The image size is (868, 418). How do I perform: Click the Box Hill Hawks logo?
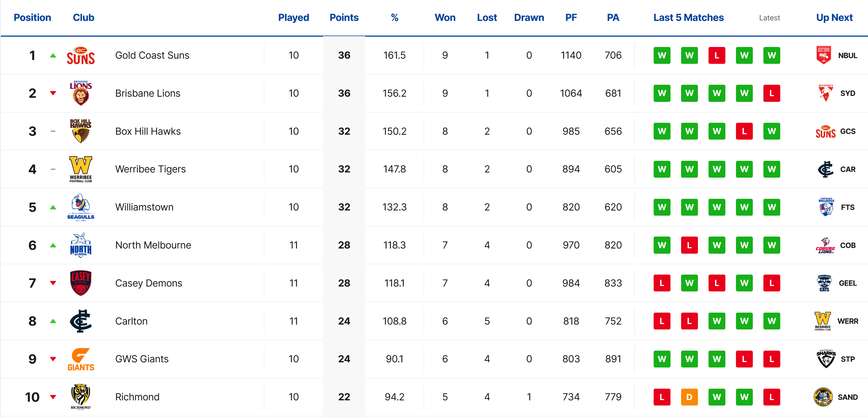point(80,131)
